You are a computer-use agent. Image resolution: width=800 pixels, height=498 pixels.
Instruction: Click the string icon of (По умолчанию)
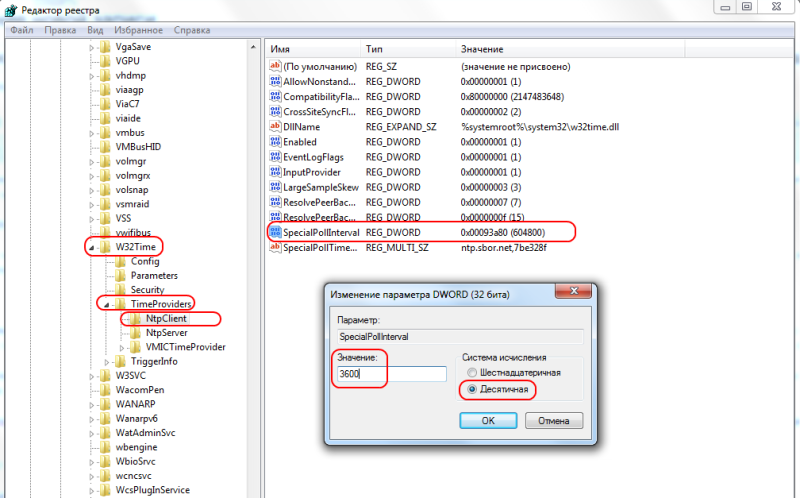tap(276, 66)
